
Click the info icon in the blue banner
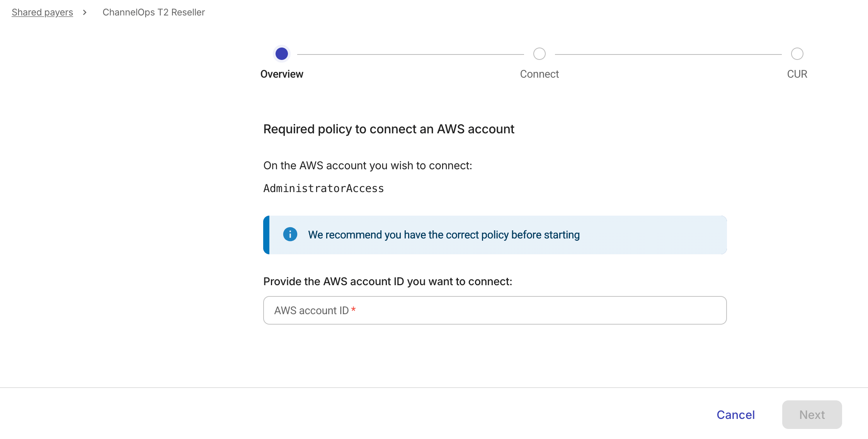[x=290, y=234]
